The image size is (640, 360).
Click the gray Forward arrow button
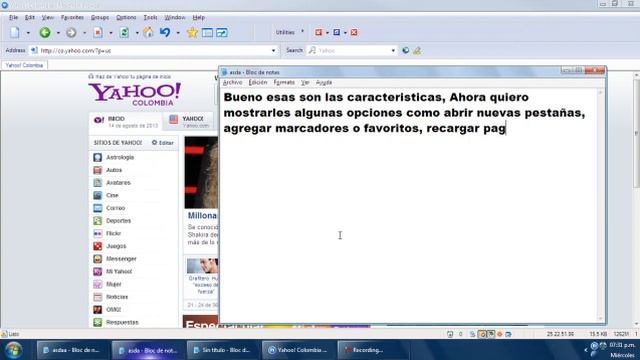click(x=71, y=33)
